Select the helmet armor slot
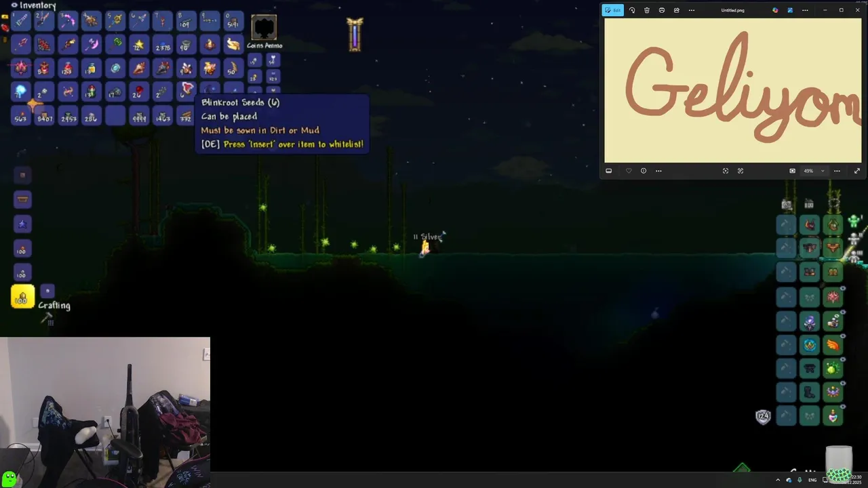 point(833,224)
